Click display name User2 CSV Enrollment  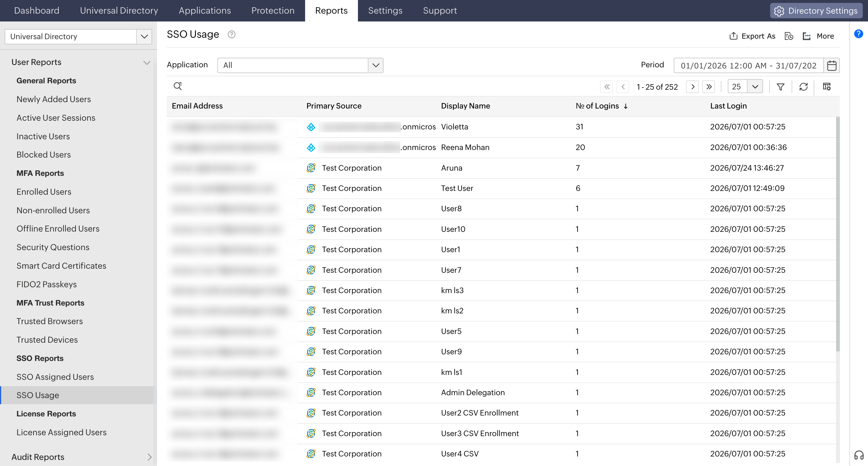coord(480,413)
